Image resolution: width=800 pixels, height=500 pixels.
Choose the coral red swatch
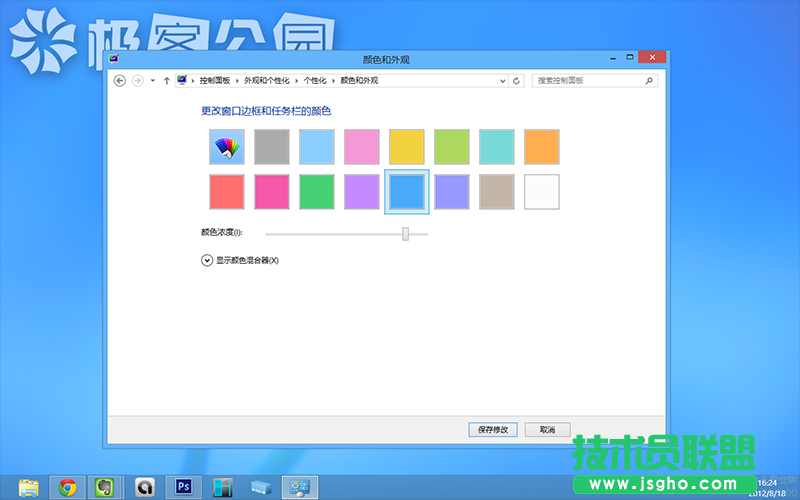point(227,192)
